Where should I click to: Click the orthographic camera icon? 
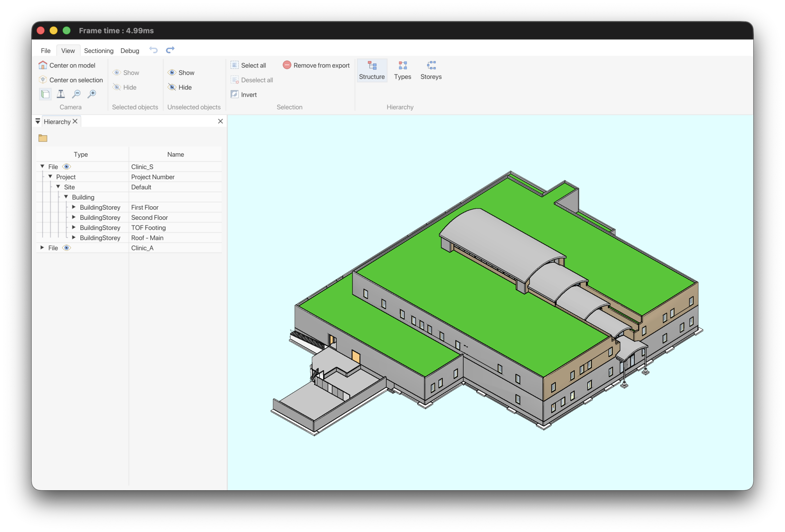click(x=61, y=94)
